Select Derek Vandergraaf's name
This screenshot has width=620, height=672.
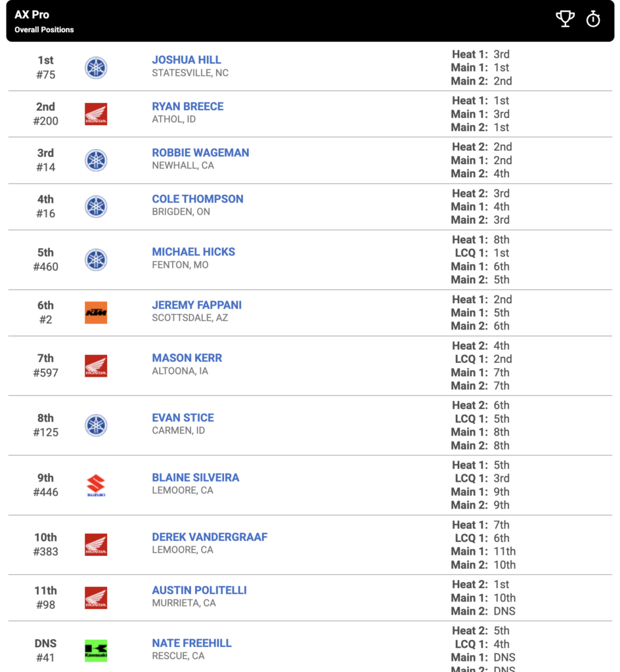point(210,537)
